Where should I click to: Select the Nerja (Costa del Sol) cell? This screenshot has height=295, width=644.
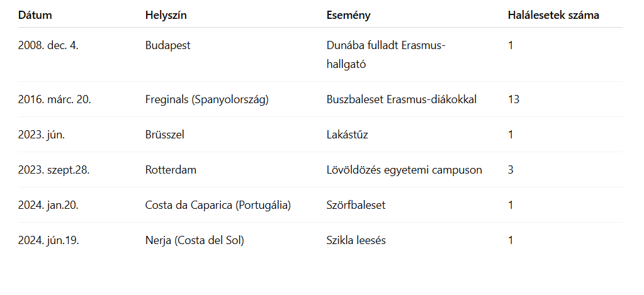[x=194, y=240]
